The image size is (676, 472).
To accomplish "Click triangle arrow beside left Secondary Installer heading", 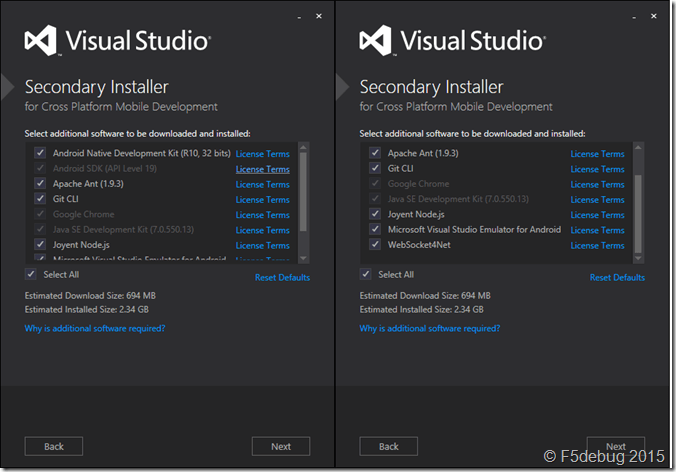I will coord(7,87).
